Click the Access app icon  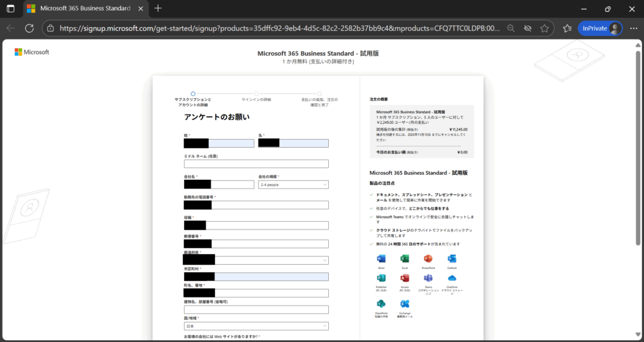404,278
